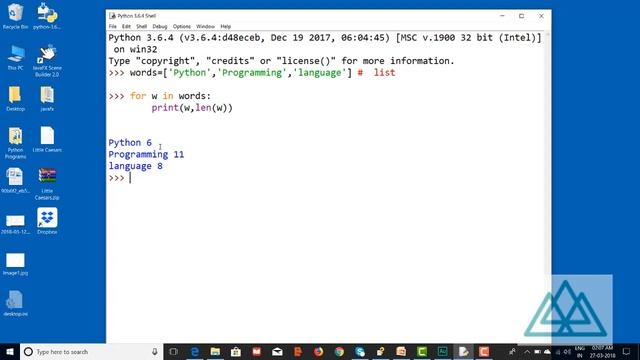Open the Help menu
The height and width of the screenshot is (360, 640).
[226, 27]
